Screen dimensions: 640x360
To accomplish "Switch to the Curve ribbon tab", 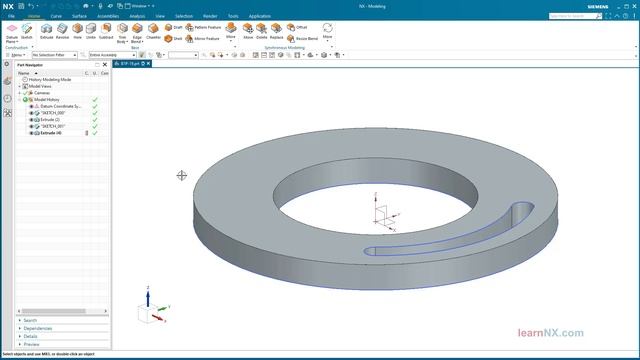I will click(x=56, y=16).
